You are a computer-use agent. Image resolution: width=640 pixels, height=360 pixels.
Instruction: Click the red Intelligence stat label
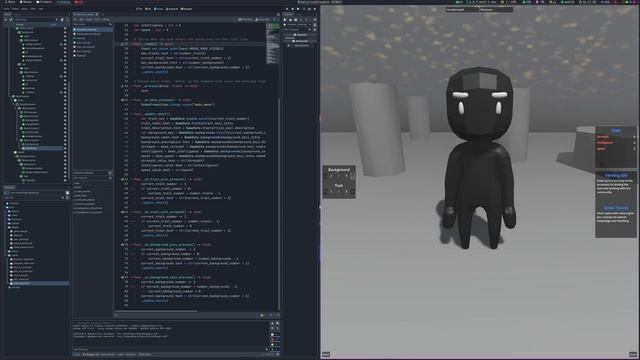point(604,143)
